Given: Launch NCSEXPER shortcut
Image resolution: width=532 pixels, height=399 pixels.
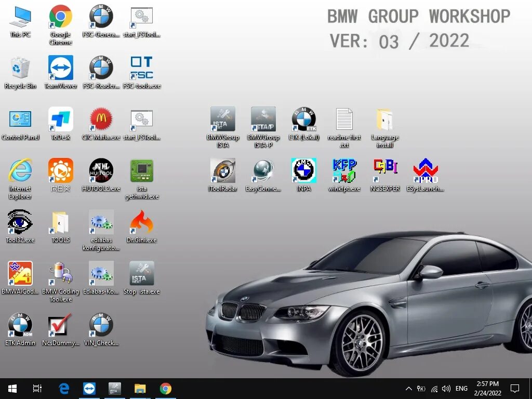Looking at the screenshot, I should point(385,175).
